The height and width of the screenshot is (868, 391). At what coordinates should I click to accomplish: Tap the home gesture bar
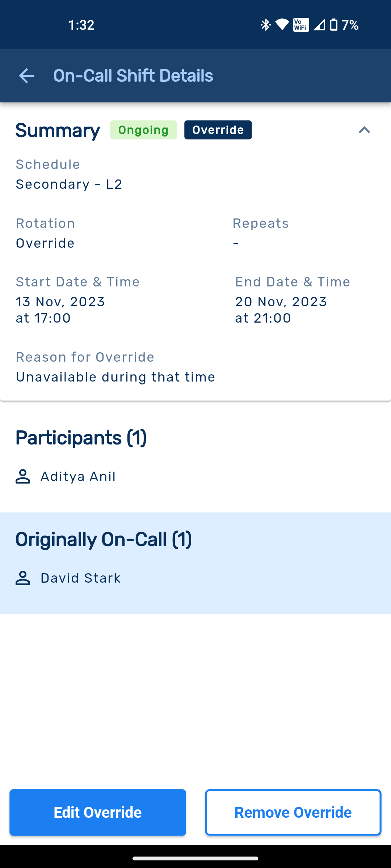tap(195, 858)
